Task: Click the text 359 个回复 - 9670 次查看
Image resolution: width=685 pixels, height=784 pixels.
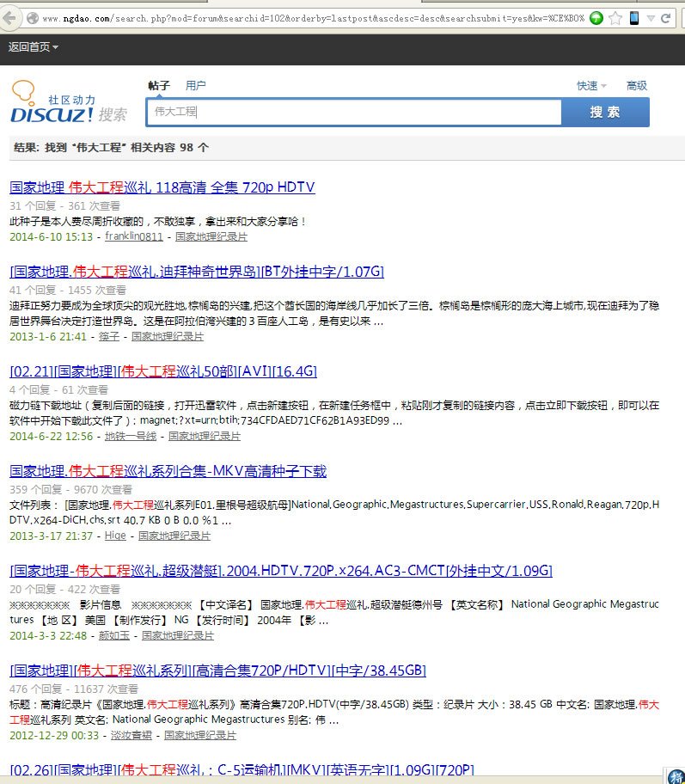Action: tap(71, 489)
